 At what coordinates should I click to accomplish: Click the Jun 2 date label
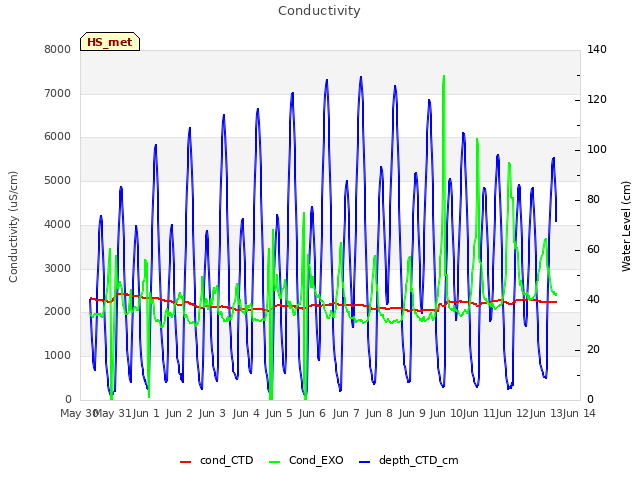tap(179, 413)
